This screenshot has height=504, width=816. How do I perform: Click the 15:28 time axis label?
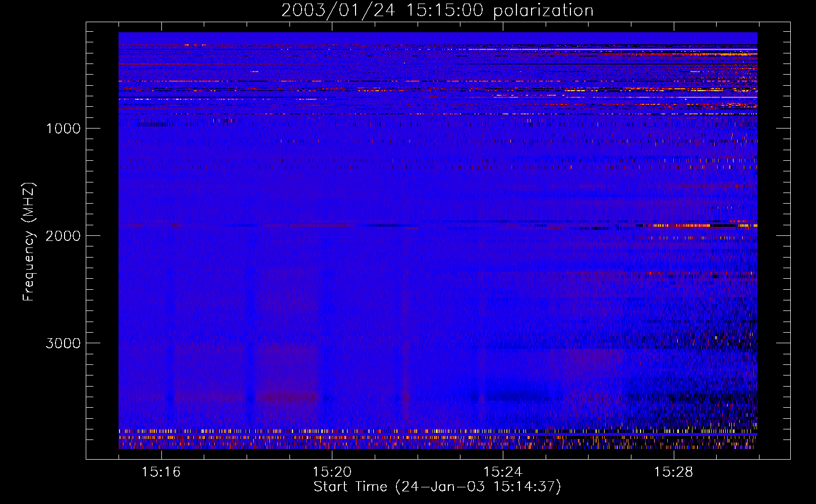(x=674, y=472)
